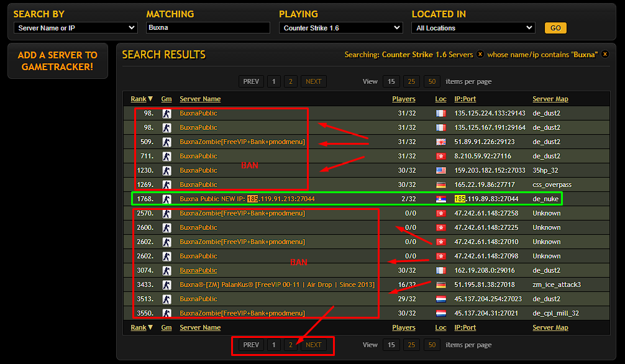This screenshot has height=364, width=625.
Task: Click game icon in rank 3513 row
Action: tap(167, 299)
